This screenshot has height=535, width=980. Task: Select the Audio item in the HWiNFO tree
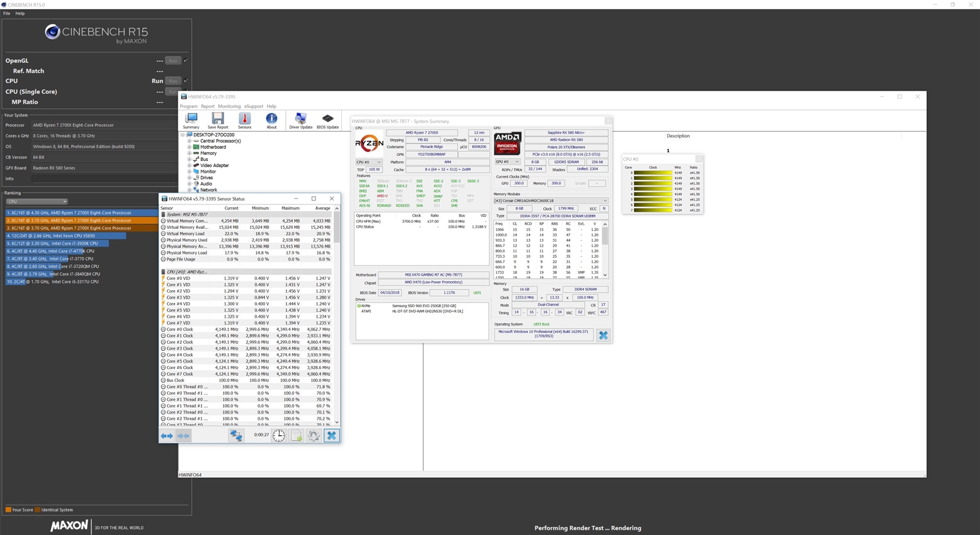pyautogui.click(x=206, y=184)
